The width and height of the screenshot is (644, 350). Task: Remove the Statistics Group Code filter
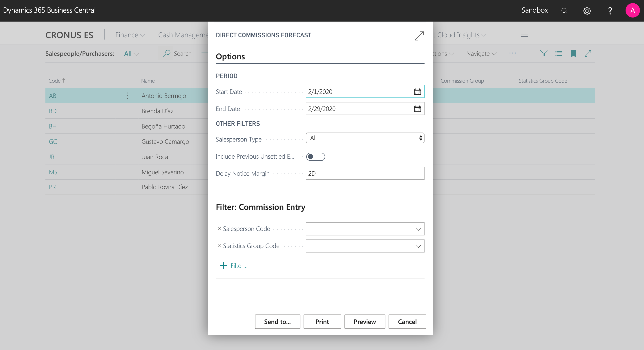(219, 246)
